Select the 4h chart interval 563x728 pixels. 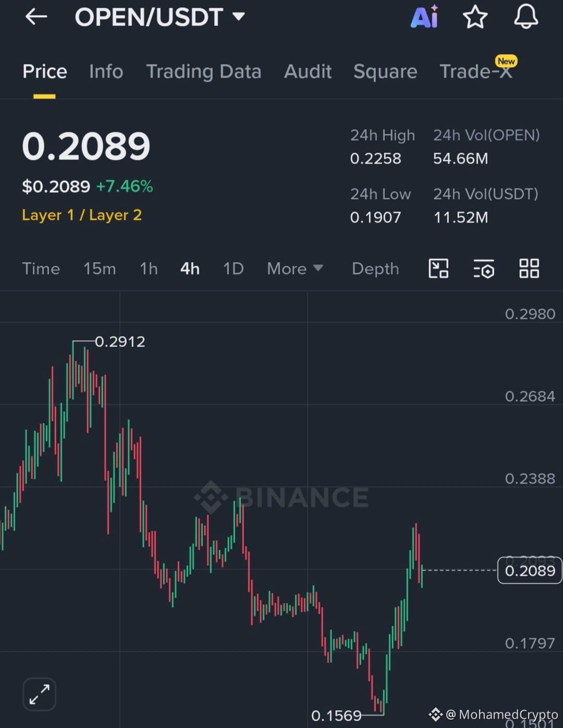[x=190, y=269]
